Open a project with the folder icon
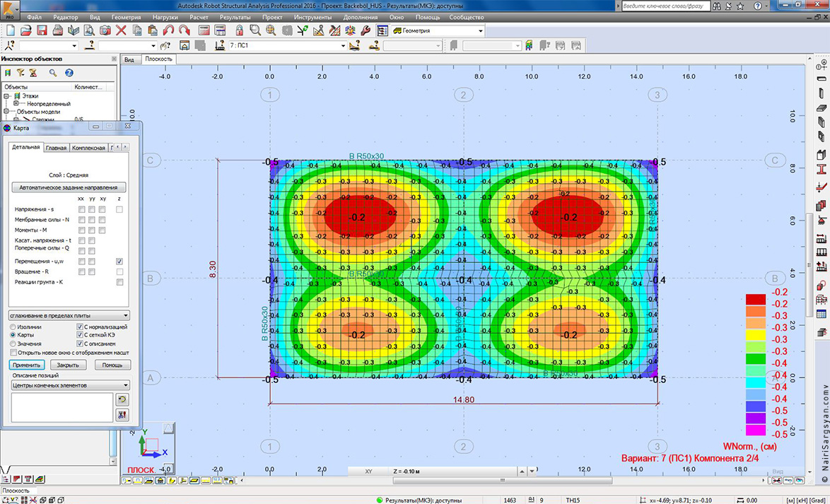The width and height of the screenshot is (830, 504). (25, 30)
